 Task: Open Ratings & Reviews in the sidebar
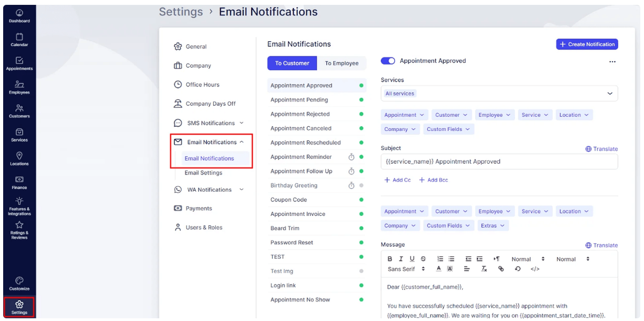(19, 230)
